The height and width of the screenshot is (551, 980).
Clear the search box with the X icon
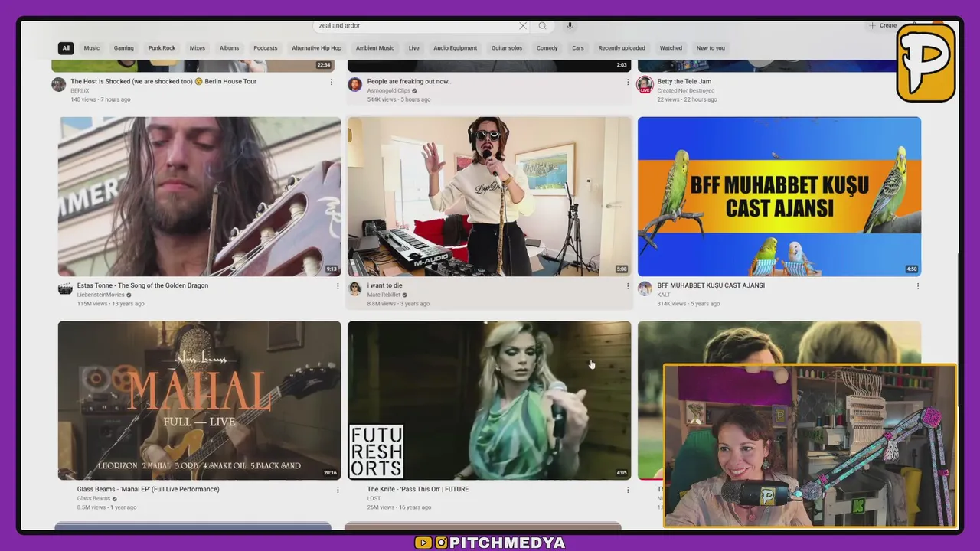523,26
